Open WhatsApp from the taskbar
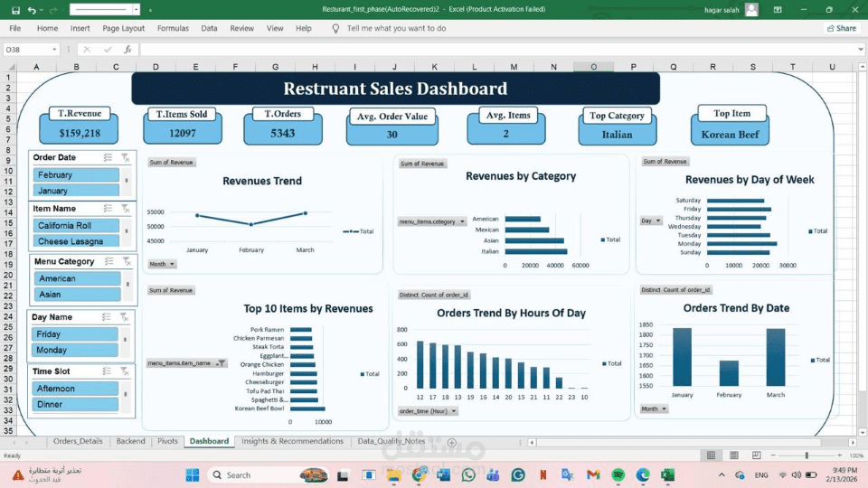The height and width of the screenshot is (488, 868). point(468,474)
